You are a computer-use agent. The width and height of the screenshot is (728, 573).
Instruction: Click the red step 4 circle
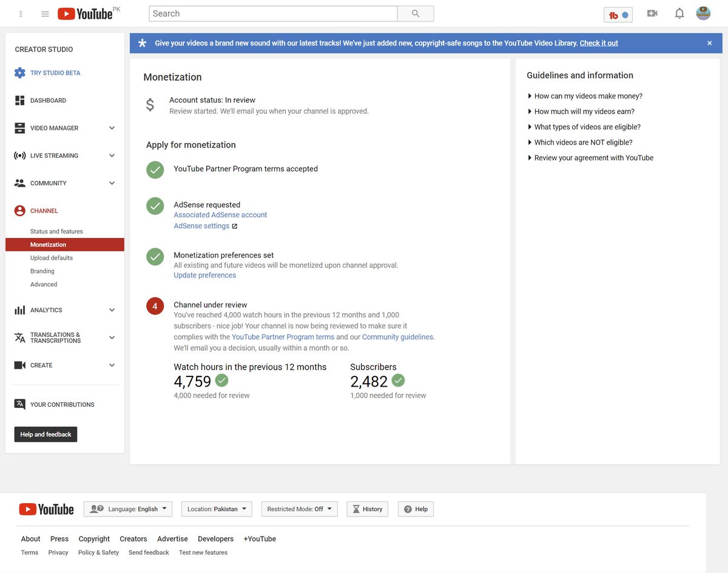tap(155, 307)
